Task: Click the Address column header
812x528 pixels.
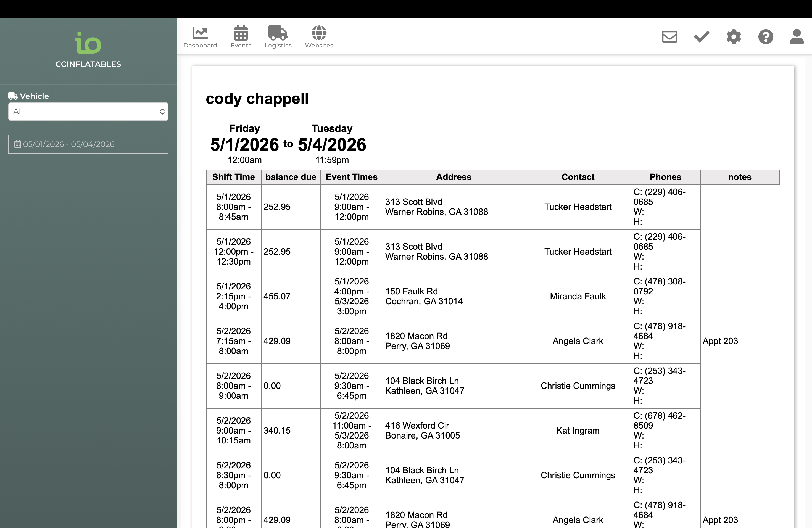Action: click(x=454, y=177)
